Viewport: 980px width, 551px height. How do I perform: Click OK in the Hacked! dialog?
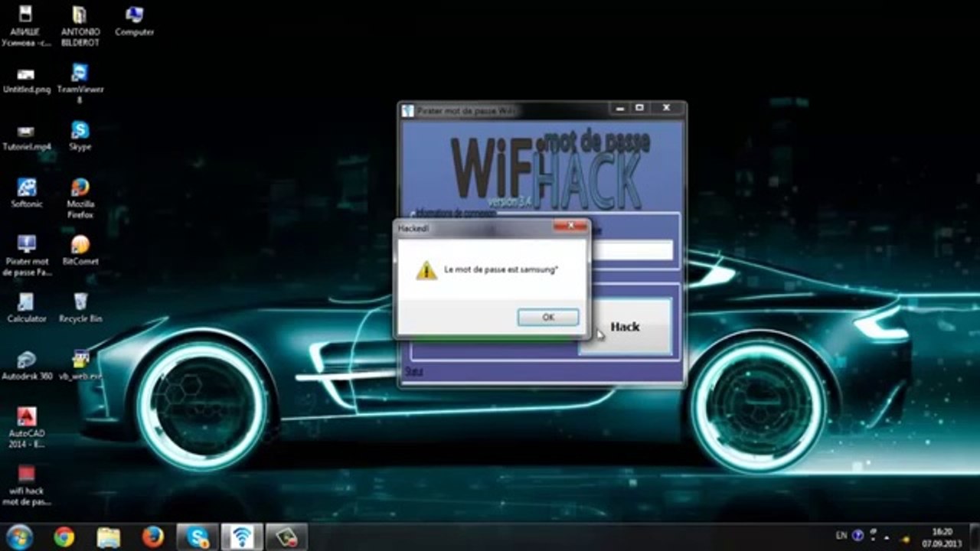point(548,317)
